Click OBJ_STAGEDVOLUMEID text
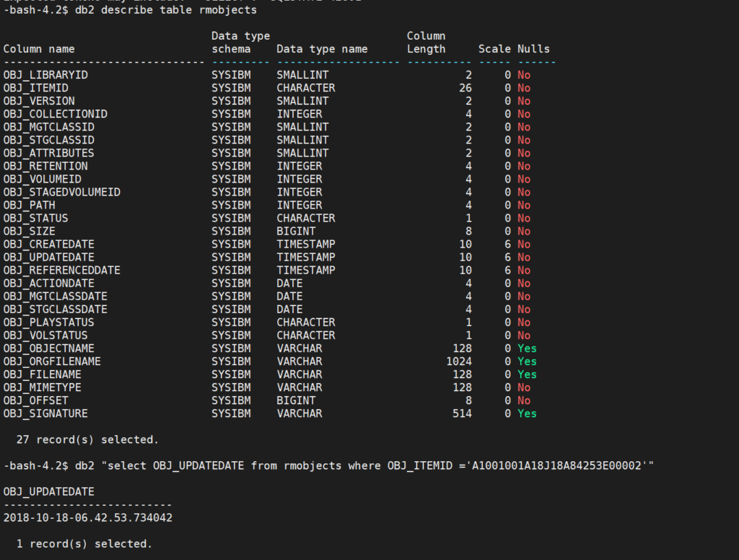 [62, 193]
